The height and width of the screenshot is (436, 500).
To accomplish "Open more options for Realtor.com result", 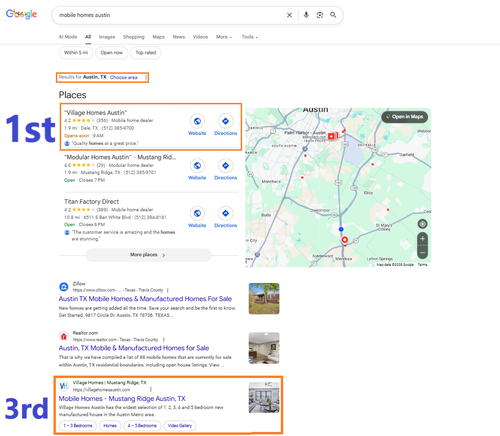I will (164, 340).
